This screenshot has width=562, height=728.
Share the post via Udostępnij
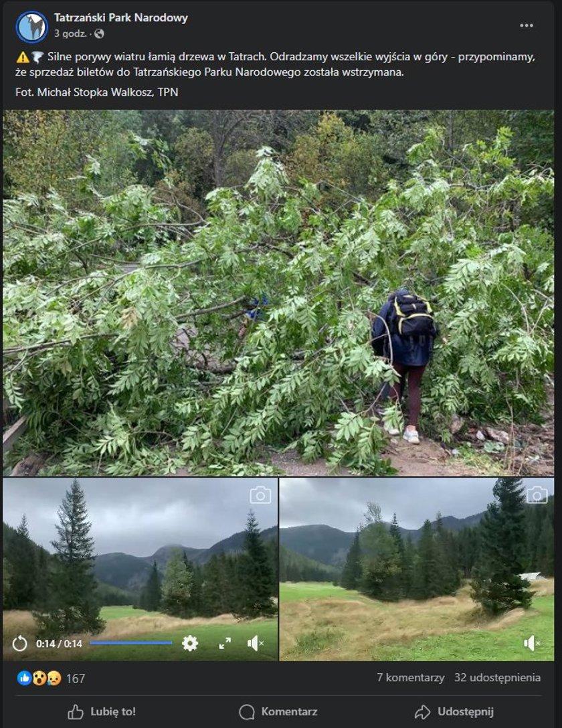click(454, 712)
